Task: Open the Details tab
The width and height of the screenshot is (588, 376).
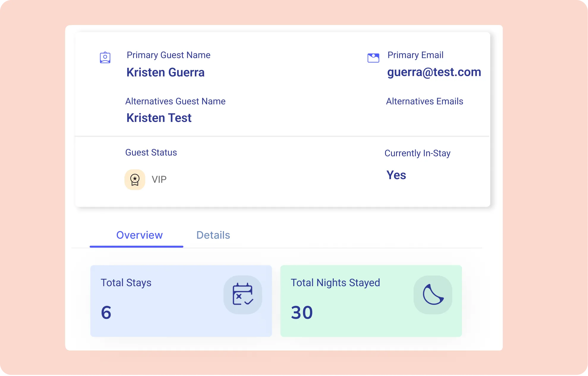Action: [x=213, y=235]
